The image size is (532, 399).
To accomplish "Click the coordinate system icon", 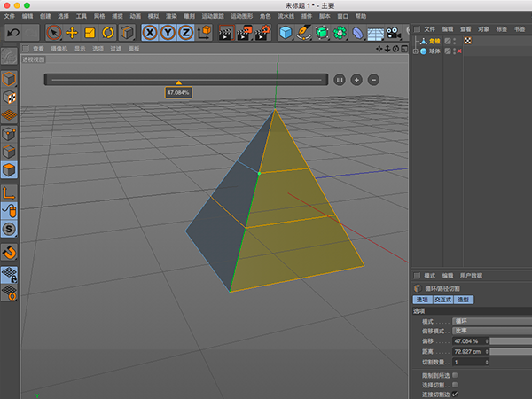I will (x=204, y=33).
